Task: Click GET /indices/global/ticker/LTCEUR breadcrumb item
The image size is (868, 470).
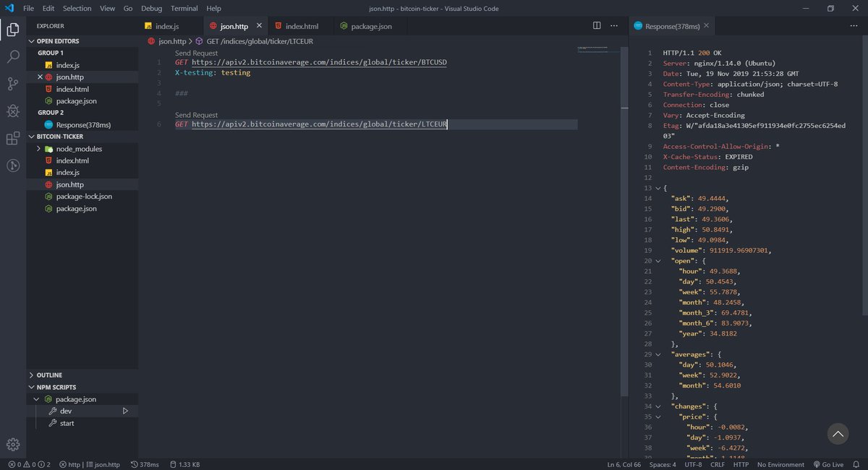Action: pyautogui.click(x=260, y=41)
